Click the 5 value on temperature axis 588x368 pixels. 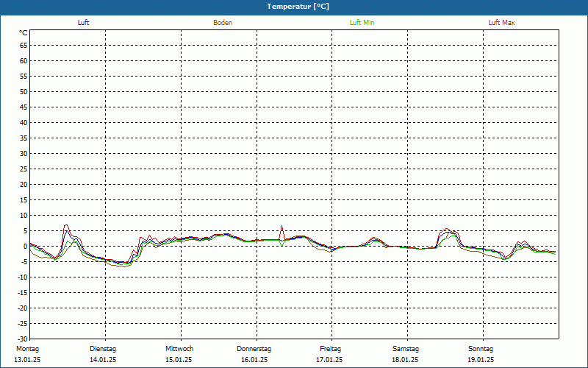25,231
